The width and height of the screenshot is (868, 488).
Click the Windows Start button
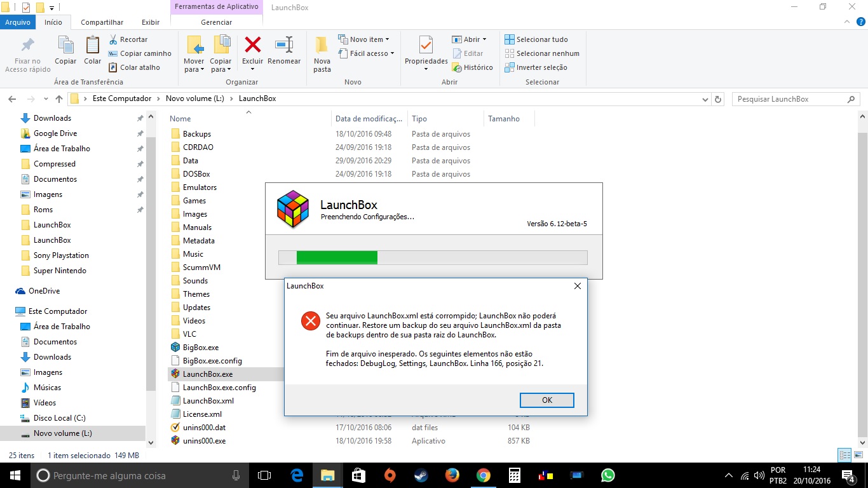coord(15,475)
